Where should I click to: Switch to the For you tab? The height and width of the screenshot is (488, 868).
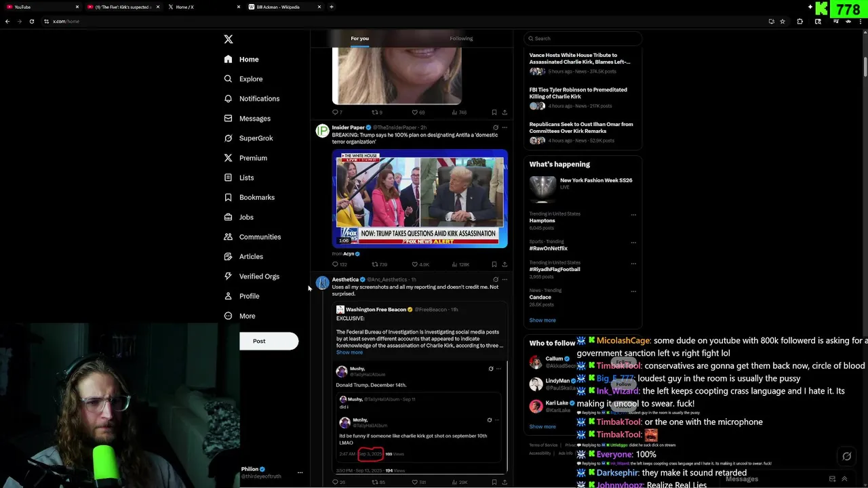(360, 38)
